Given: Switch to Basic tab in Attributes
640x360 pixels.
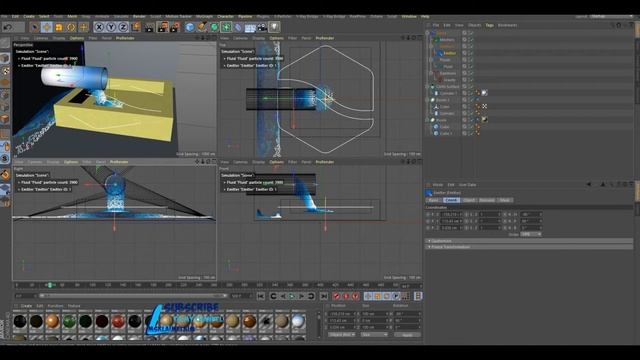Looking at the screenshot, I should coord(434,200).
